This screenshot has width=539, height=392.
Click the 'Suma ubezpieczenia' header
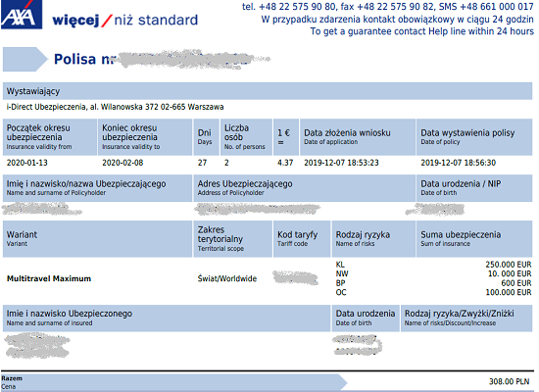tap(474, 239)
